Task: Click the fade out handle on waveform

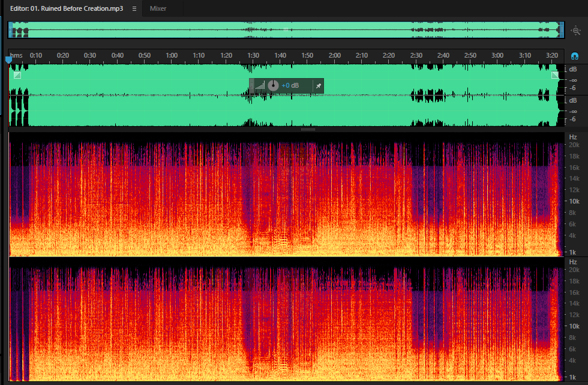Action: [555, 75]
